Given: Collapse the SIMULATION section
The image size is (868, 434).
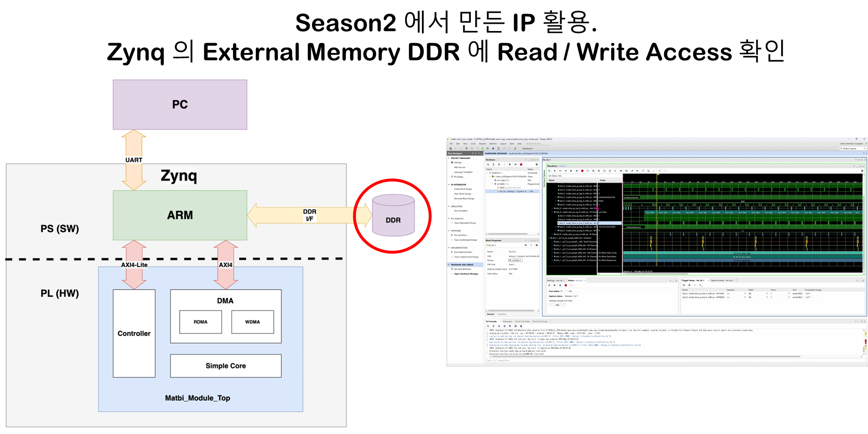Looking at the screenshot, I should pyautogui.click(x=449, y=206).
